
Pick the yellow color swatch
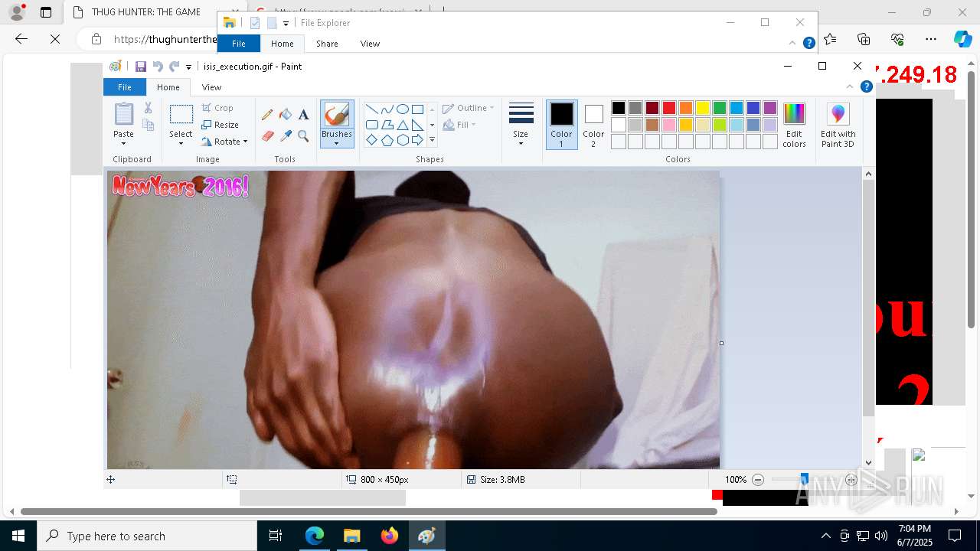[703, 108]
